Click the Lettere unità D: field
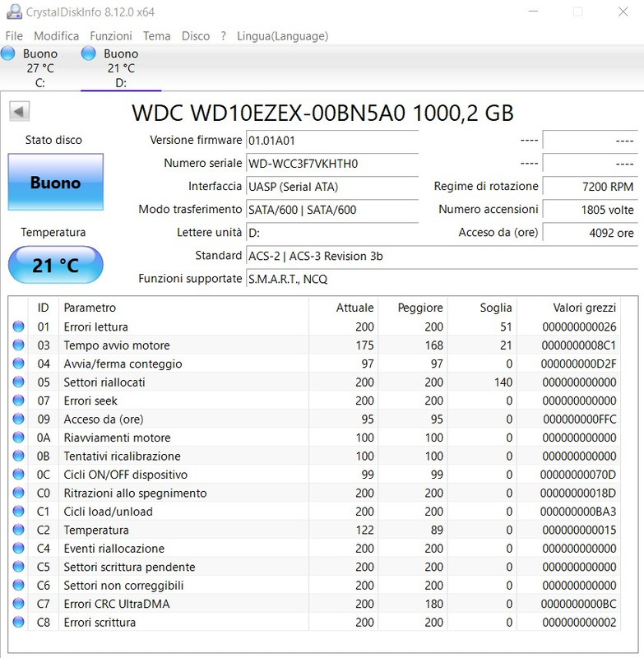The width and height of the screenshot is (644, 658). [x=332, y=233]
